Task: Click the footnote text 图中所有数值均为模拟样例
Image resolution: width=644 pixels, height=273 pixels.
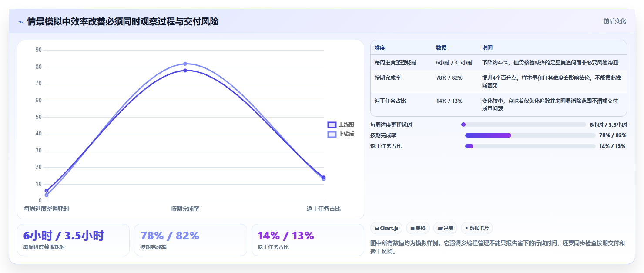Action: 406,243
